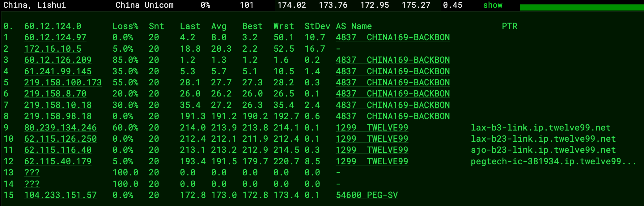The height and width of the screenshot is (206, 644).
Task: Select the 'China, Lishui' location text
Action: [x=35, y=5]
